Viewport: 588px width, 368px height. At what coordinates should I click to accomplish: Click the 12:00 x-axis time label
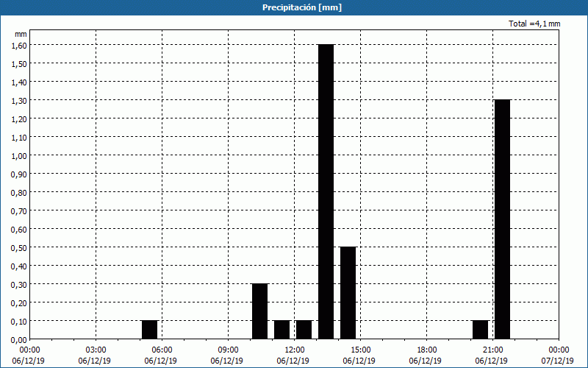(x=295, y=350)
